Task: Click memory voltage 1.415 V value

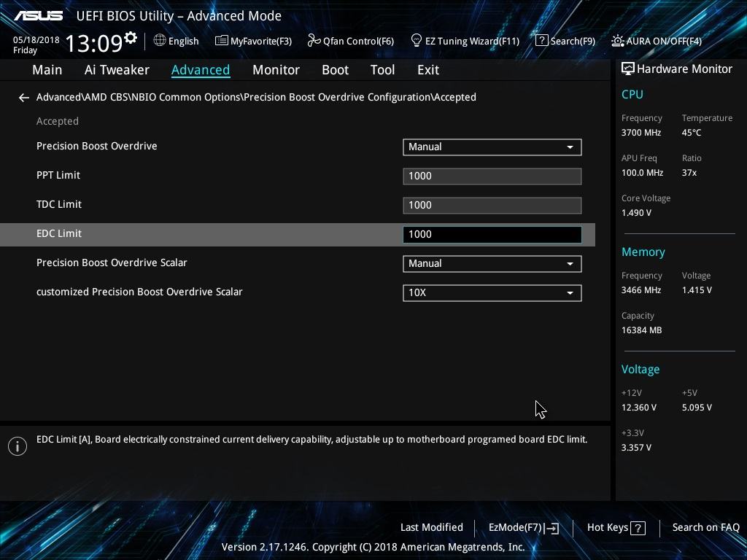Action: coord(697,290)
